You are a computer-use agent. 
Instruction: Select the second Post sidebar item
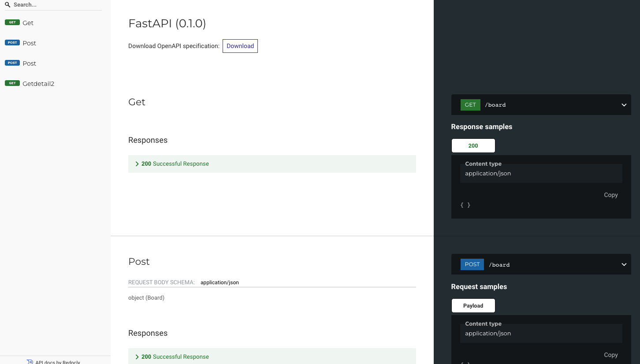click(x=55, y=63)
